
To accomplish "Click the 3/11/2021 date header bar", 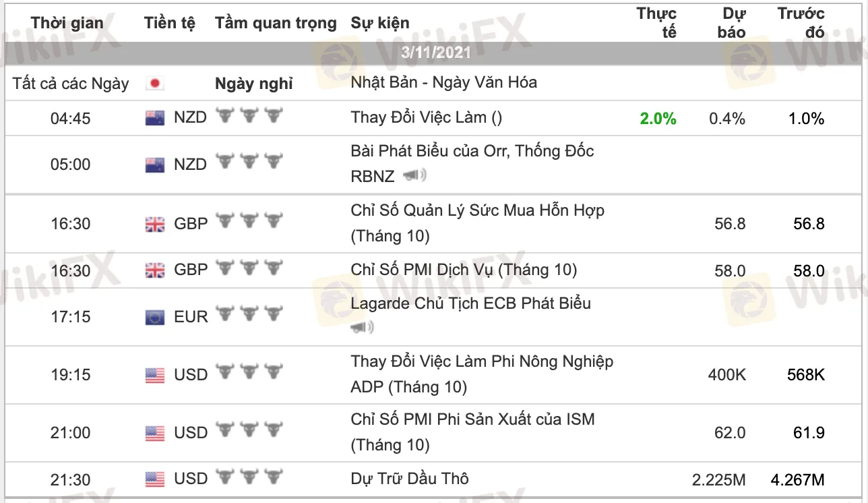I will [434, 52].
